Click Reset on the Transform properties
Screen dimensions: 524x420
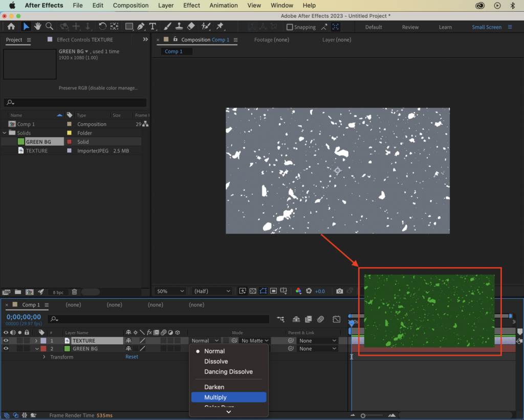132,357
